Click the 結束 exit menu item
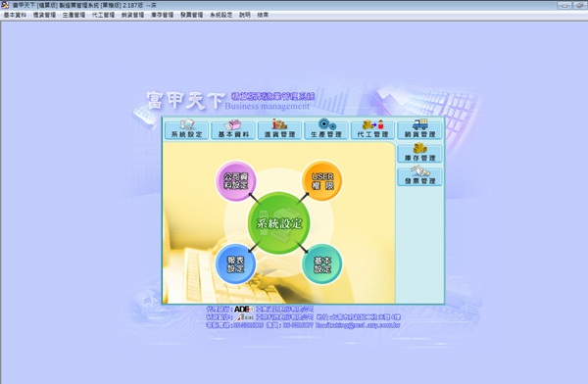 click(263, 15)
